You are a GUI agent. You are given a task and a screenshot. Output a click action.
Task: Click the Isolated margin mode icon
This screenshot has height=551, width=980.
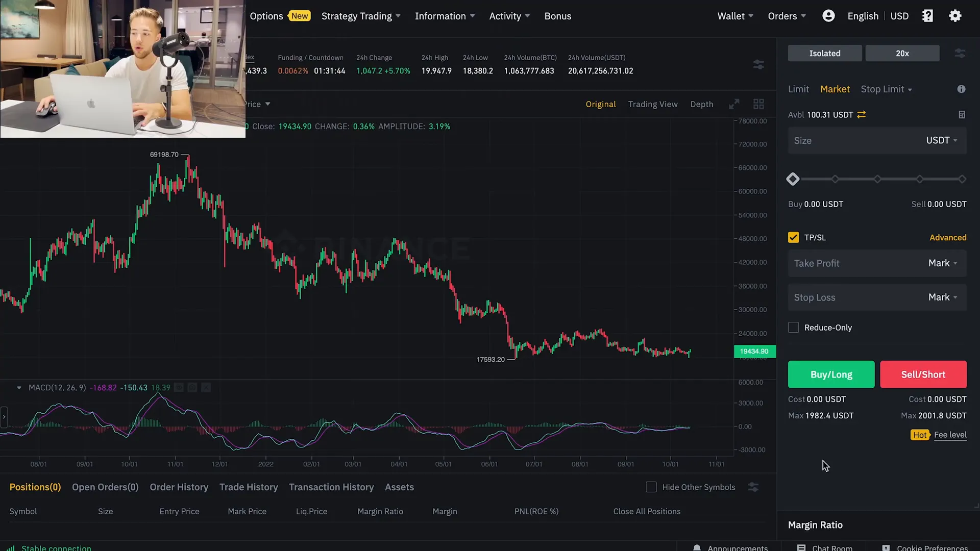click(x=824, y=53)
